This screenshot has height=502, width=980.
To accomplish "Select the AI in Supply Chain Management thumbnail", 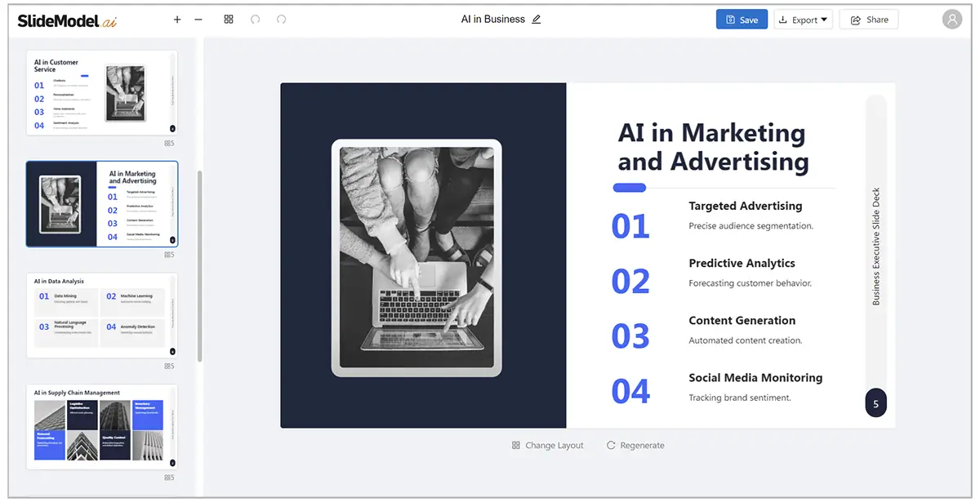I will pos(102,427).
